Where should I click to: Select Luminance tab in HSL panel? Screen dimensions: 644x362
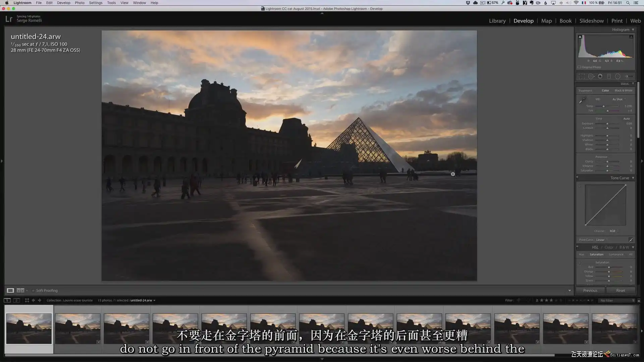[x=616, y=254]
